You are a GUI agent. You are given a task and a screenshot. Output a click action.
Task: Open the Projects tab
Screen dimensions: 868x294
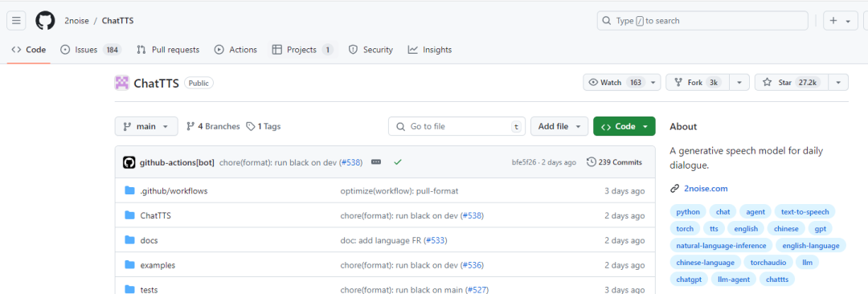[302, 50]
